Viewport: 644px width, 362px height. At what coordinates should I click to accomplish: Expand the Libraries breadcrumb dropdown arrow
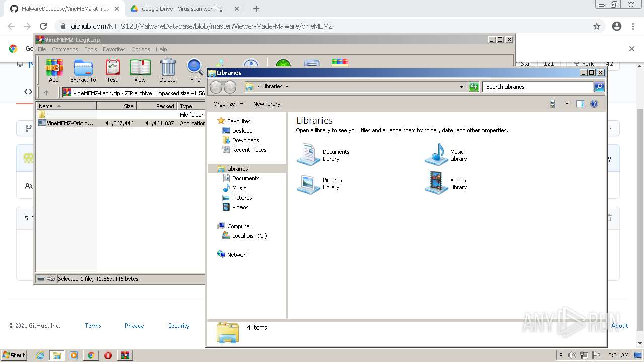(x=287, y=87)
